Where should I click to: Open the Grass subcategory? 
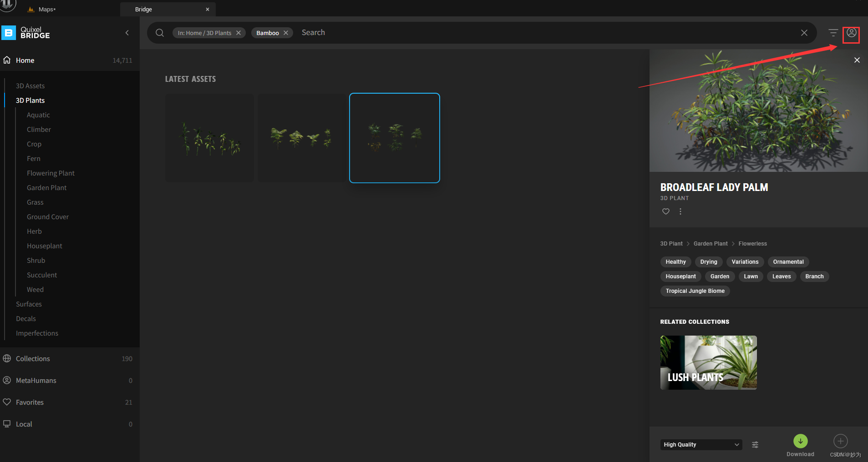[x=35, y=202]
